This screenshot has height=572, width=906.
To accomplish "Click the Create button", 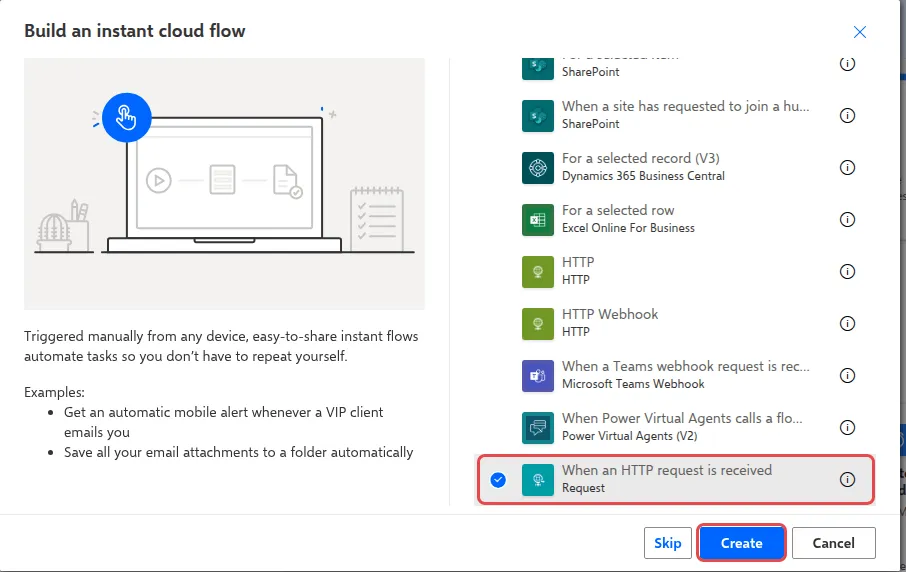I will pyautogui.click(x=741, y=543).
